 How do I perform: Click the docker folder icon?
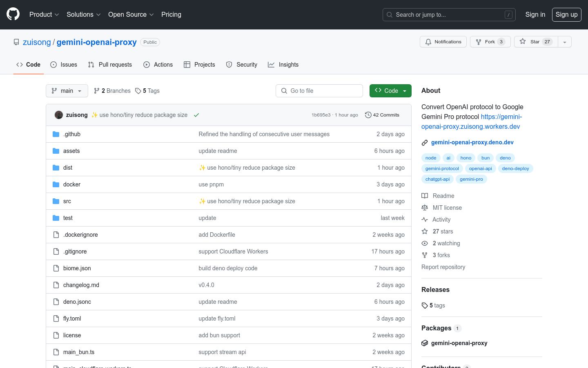click(x=56, y=184)
